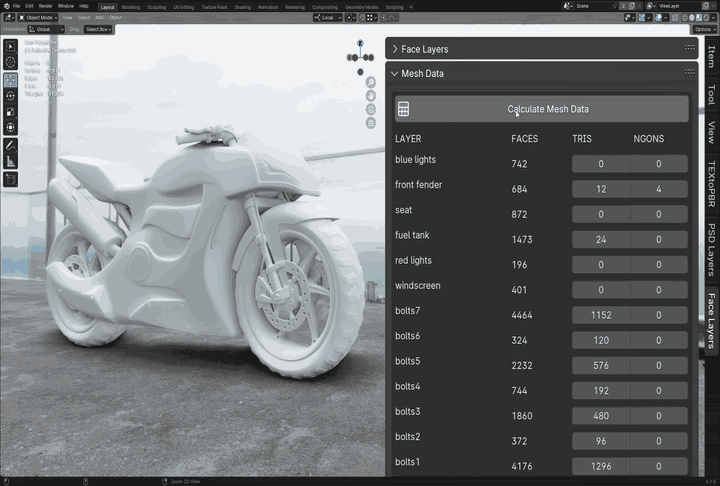720x486 pixels.
Task: Click the Scene name field
Action: click(x=593, y=6)
